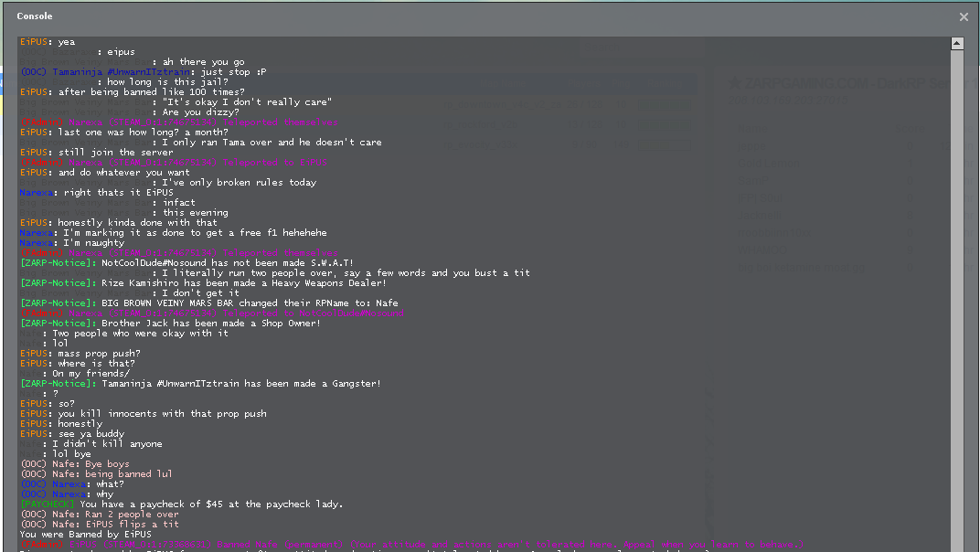Select FAdmin 'Banned Nafe (permanent)' line
This screenshot has width=980, height=552.
click(x=412, y=544)
